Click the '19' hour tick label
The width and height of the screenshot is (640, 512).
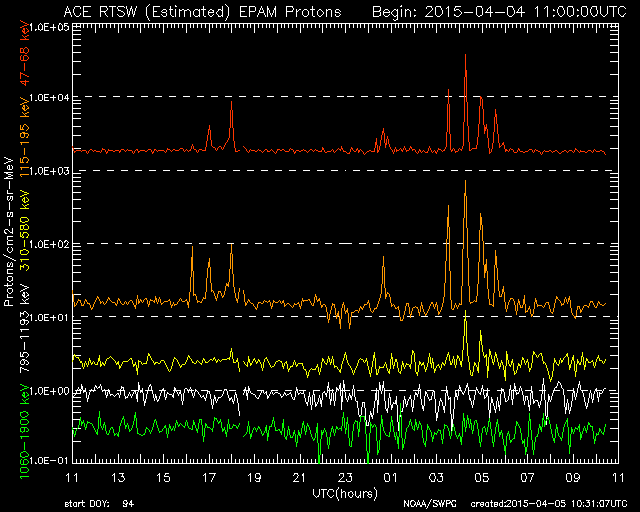[254, 477]
